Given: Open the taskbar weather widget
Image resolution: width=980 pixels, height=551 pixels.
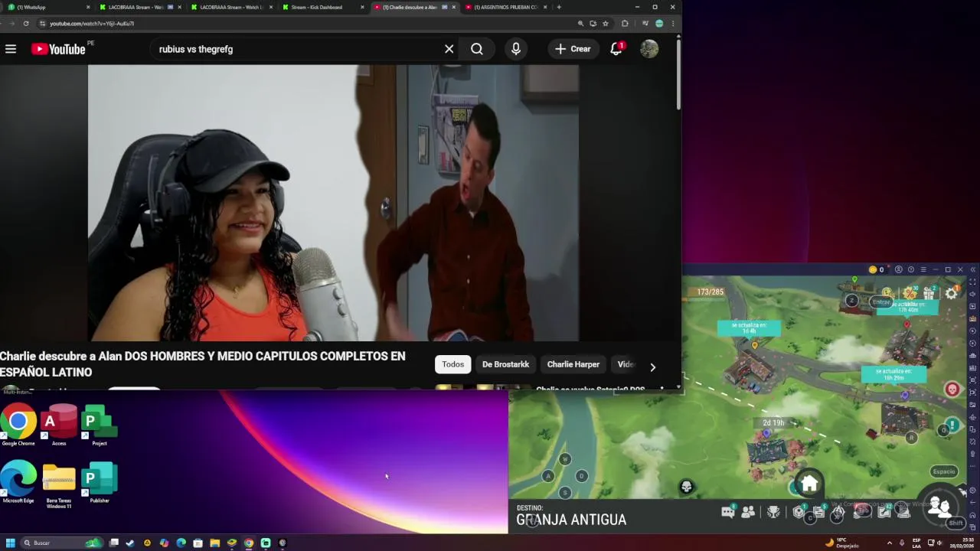Looking at the screenshot, I should click(x=842, y=543).
